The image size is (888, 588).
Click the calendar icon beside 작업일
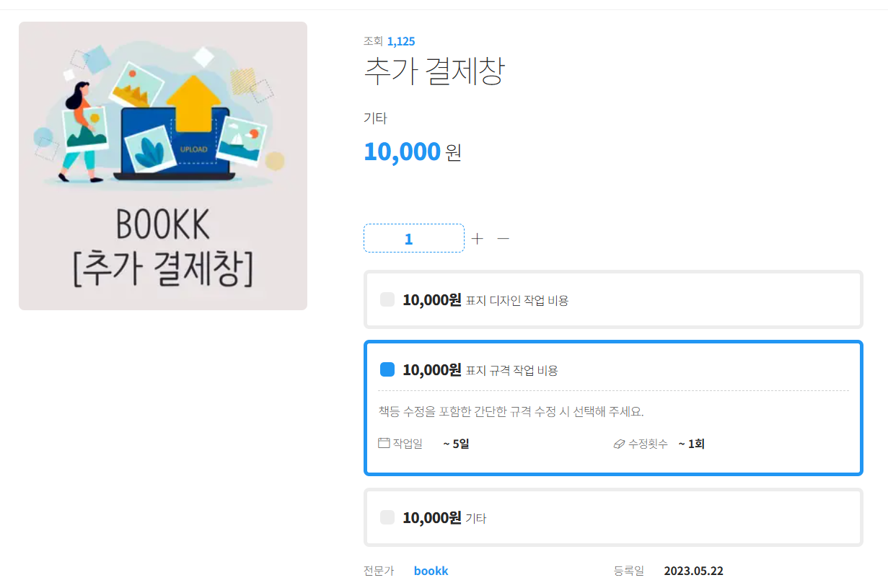point(384,443)
